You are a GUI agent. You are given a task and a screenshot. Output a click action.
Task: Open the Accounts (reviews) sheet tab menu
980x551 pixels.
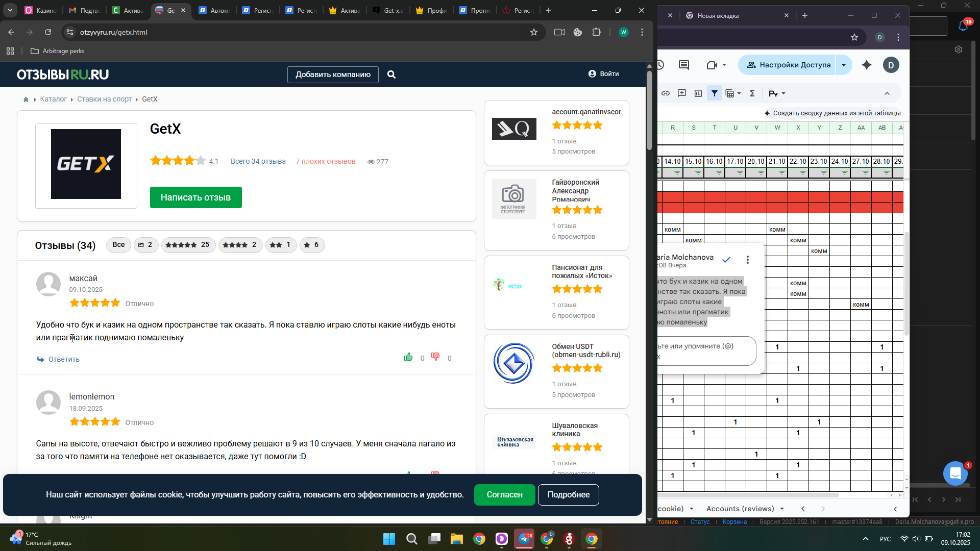782,509
